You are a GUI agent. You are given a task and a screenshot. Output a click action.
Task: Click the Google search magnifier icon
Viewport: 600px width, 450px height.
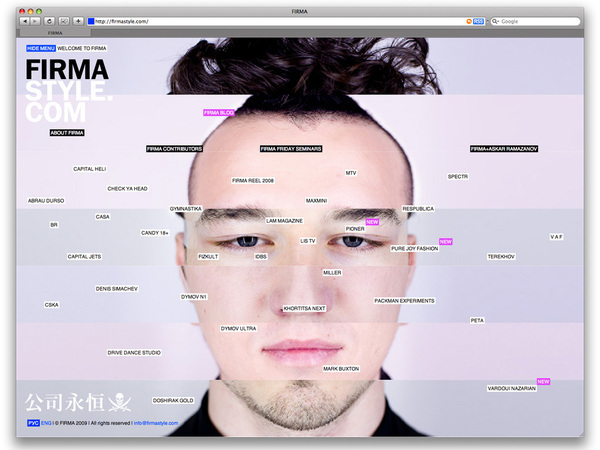pyautogui.click(x=495, y=21)
